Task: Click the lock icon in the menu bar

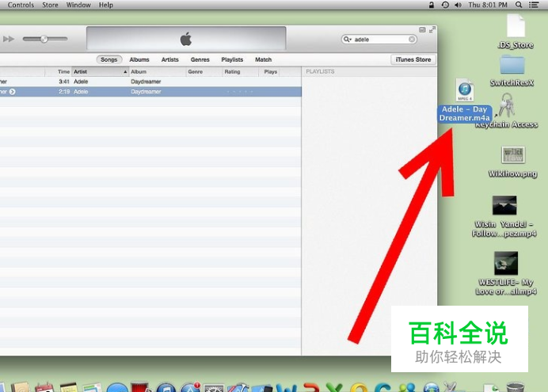Action: (x=432, y=5)
